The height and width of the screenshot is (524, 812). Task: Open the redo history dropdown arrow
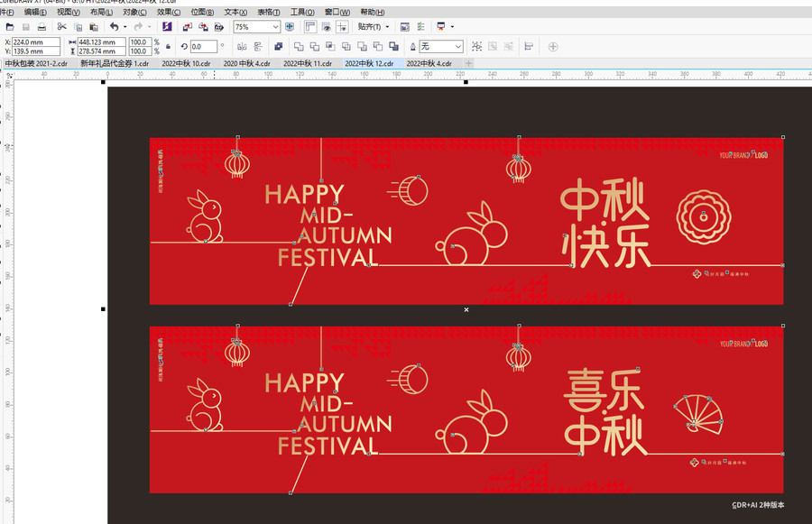click(150, 27)
